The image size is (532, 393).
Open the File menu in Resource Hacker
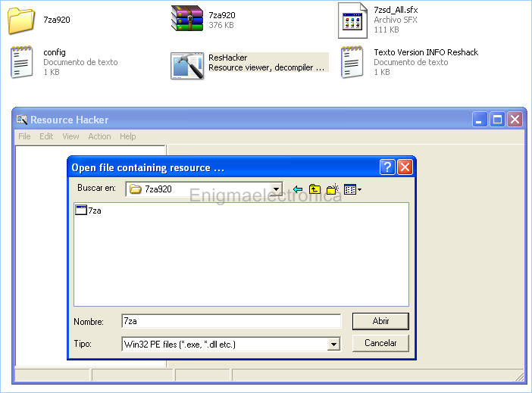pyautogui.click(x=24, y=136)
